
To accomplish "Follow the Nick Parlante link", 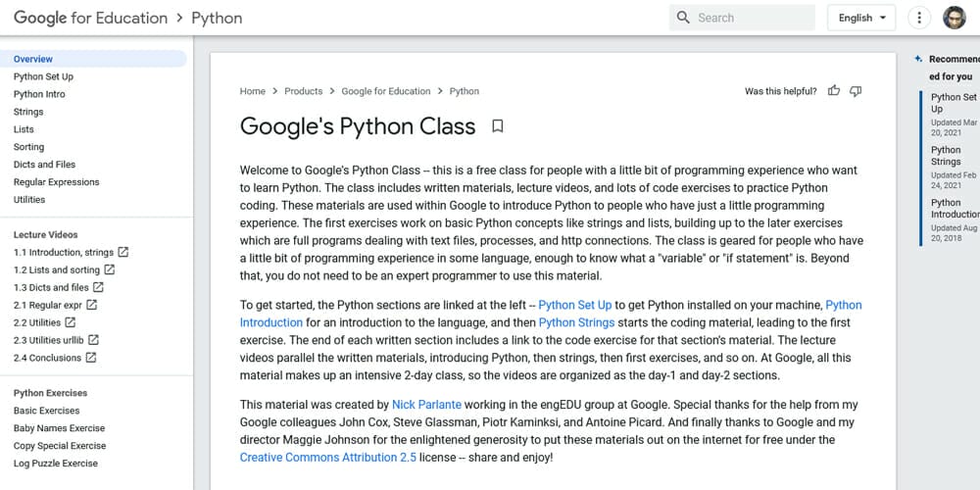I will click(x=426, y=405).
